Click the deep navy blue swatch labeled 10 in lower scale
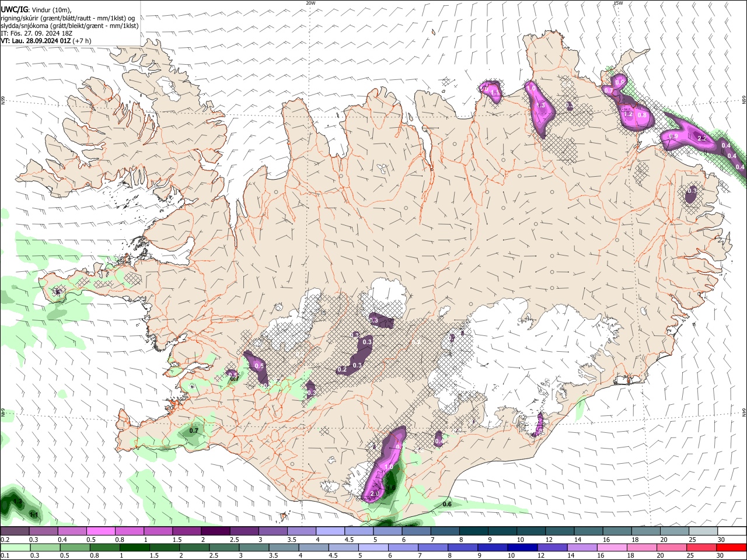747x560 pixels. [x=522, y=547]
